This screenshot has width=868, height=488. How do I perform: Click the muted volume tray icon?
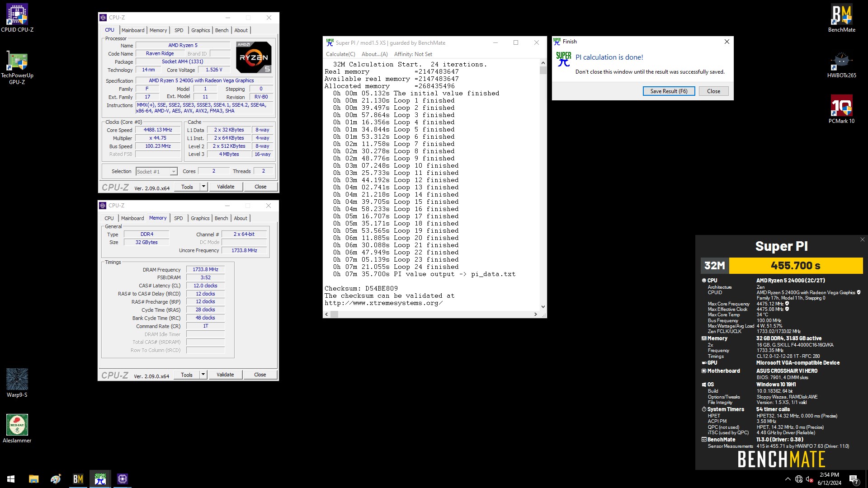tap(810, 479)
